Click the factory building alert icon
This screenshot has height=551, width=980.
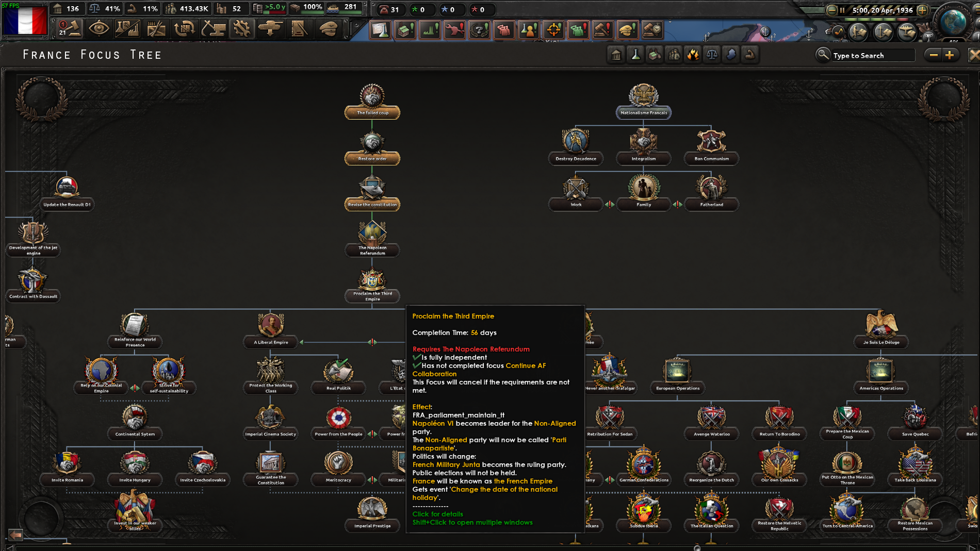coord(405,30)
